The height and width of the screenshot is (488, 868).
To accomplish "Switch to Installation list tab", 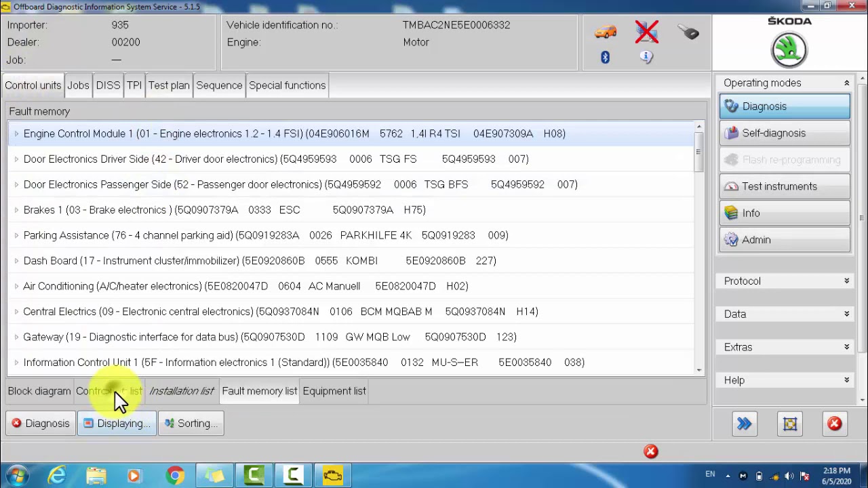I will click(182, 391).
